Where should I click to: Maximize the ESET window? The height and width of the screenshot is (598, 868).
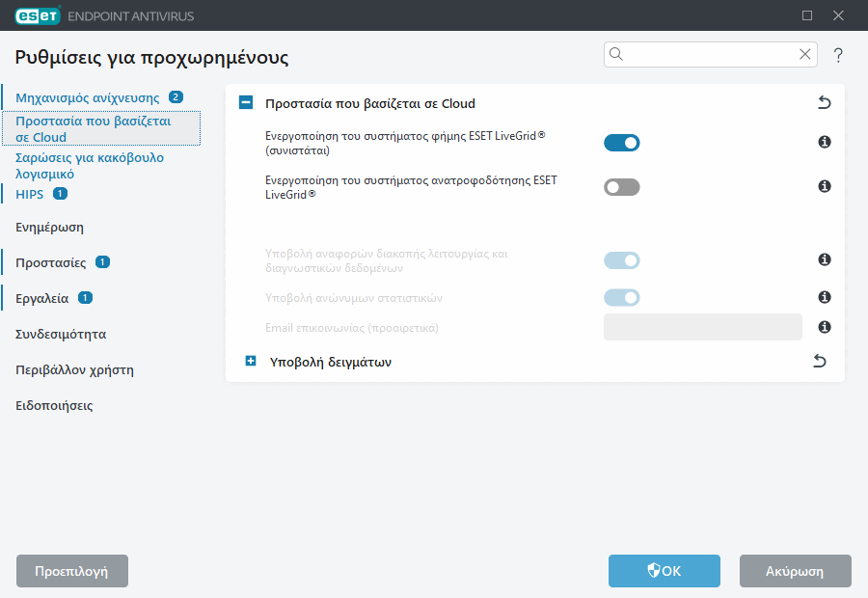[x=807, y=15]
